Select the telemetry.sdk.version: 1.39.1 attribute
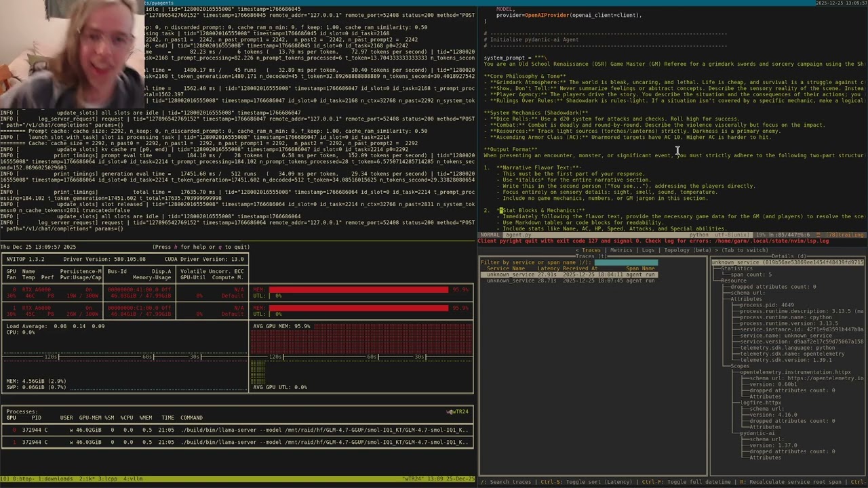 (x=785, y=360)
